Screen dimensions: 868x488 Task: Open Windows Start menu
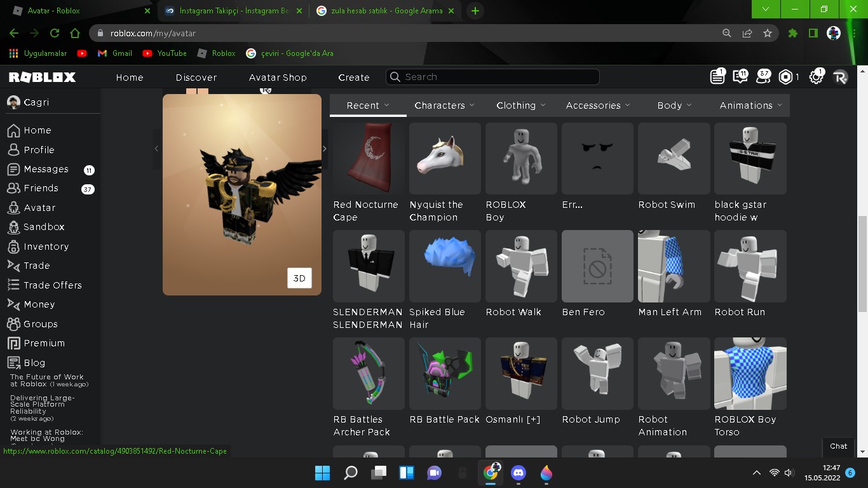click(x=322, y=473)
